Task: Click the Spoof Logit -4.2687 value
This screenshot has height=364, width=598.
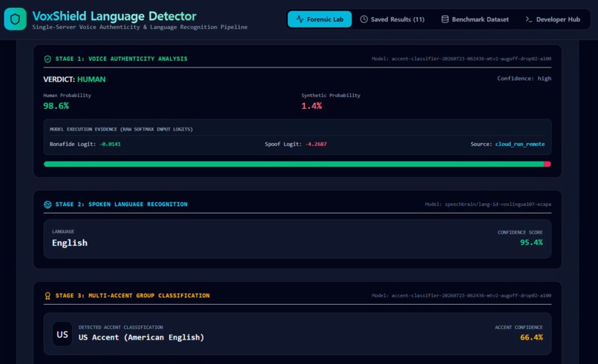Action: pyautogui.click(x=316, y=144)
